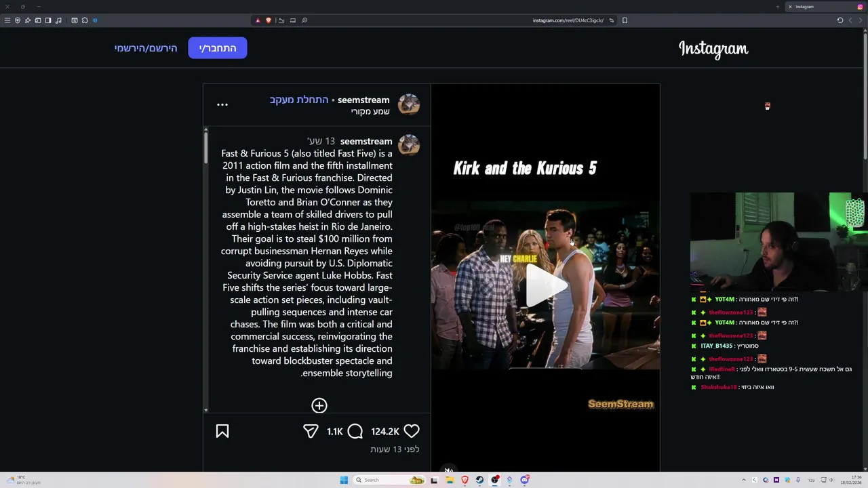This screenshot has width=868, height=488.
Task: Open comments via the speech bubble icon
Action: 355,431
